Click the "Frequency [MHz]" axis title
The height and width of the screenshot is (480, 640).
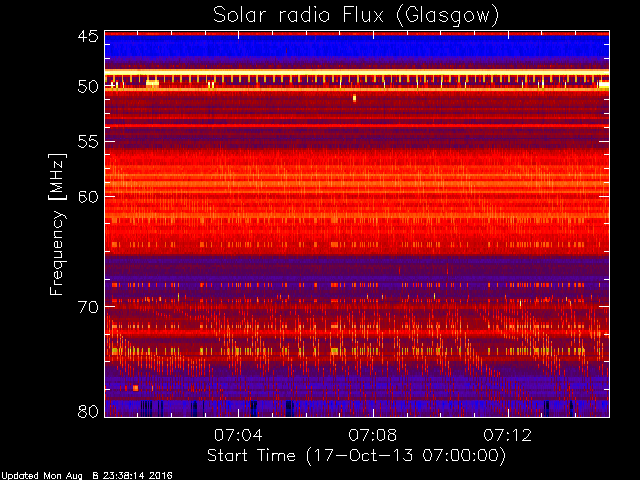tap(57, 224)
